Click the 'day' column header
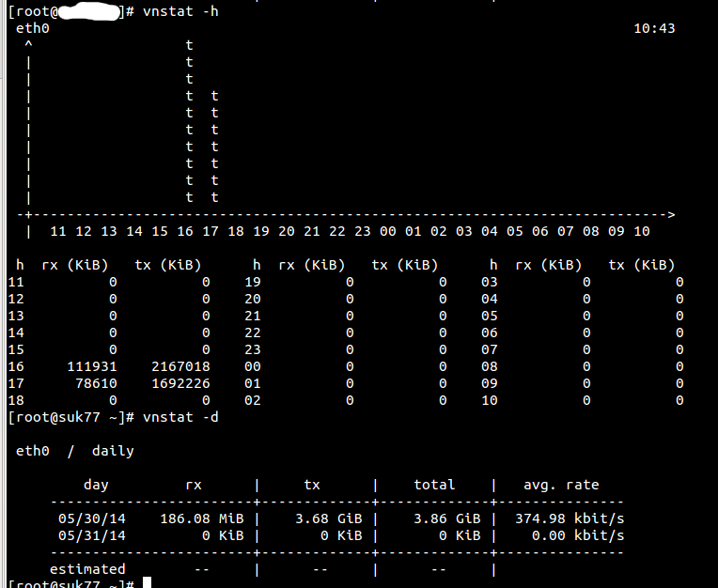Screen dimensions: 718x588 pyautogui.click(x=96, y=485)
